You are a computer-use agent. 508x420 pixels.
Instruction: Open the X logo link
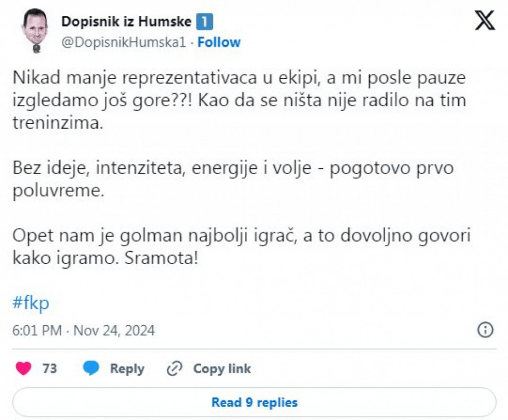coord(485,21)
